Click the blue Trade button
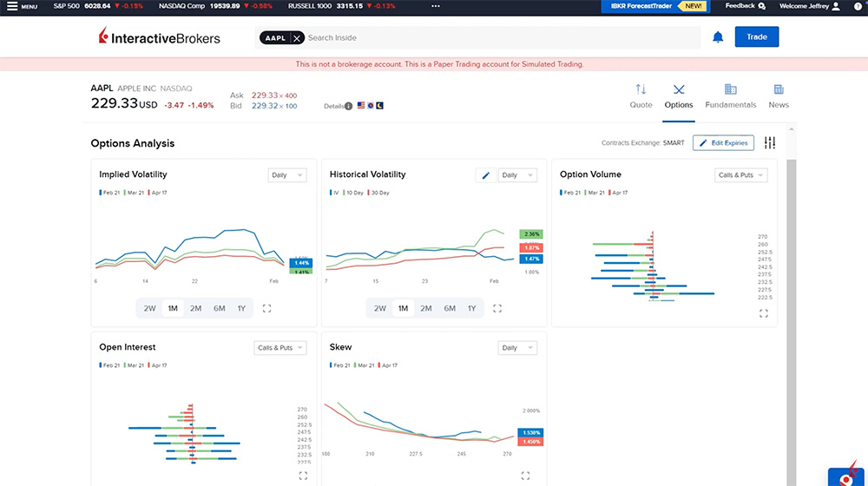 [x=756, y=36]
